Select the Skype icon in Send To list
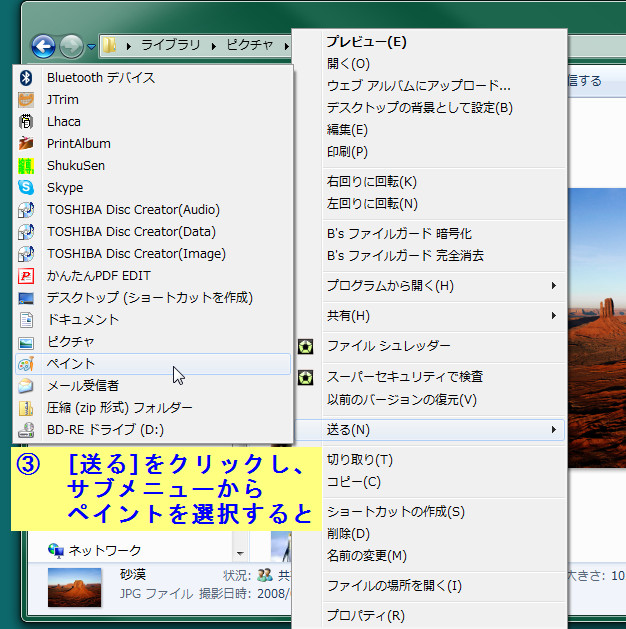This screenshot has height=629, width=626. pos(27,188)
